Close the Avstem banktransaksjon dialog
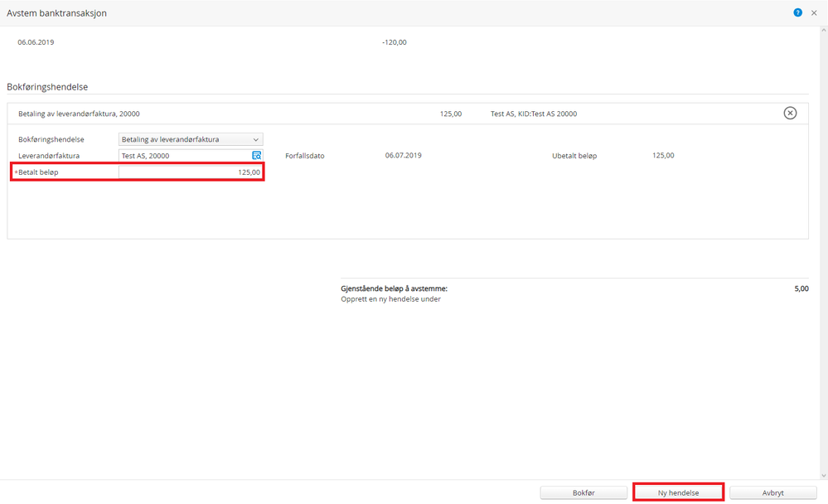 (x=814, y=12)
